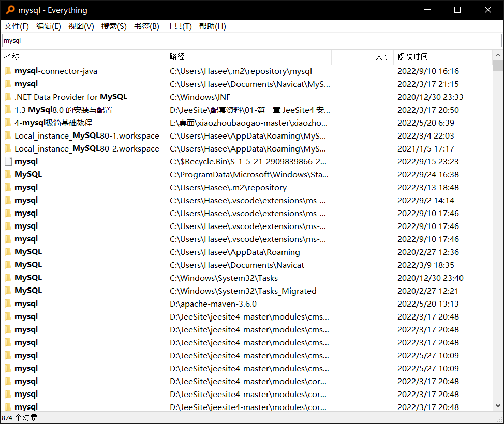
Task: Click path C:\Users\Hasee\.m2\repository\mysql
Action: pos(241,71)
